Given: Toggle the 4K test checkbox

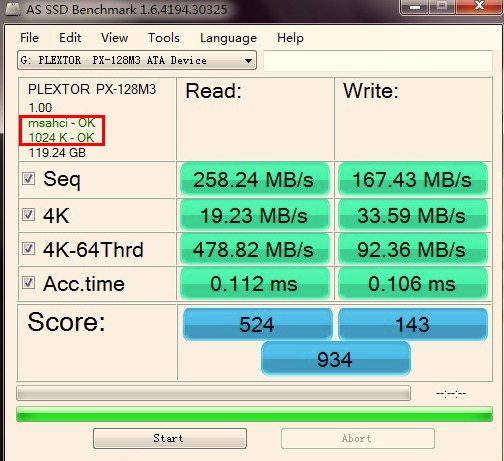Looking at the screenshot, I should (x=28, y=215).
